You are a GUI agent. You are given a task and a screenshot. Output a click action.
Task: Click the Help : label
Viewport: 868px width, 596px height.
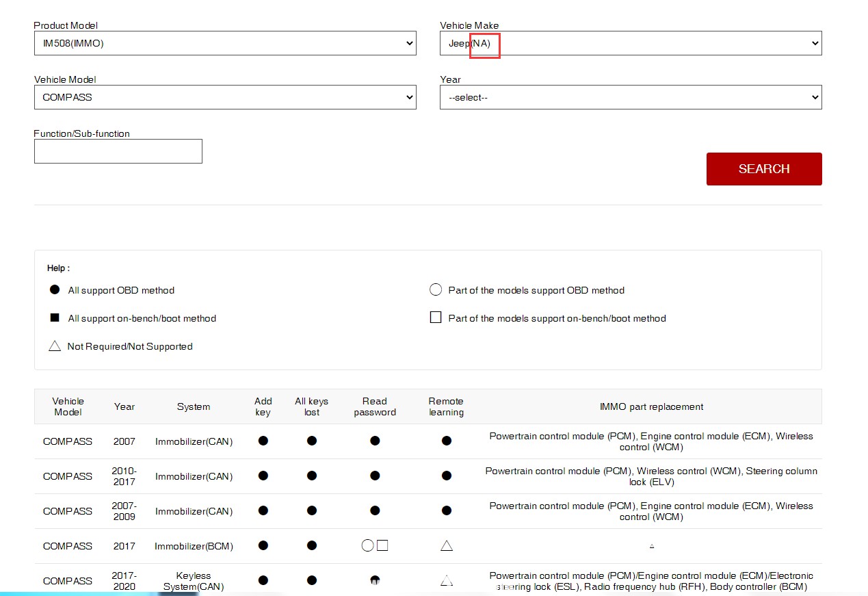click(x=58, y=268)
